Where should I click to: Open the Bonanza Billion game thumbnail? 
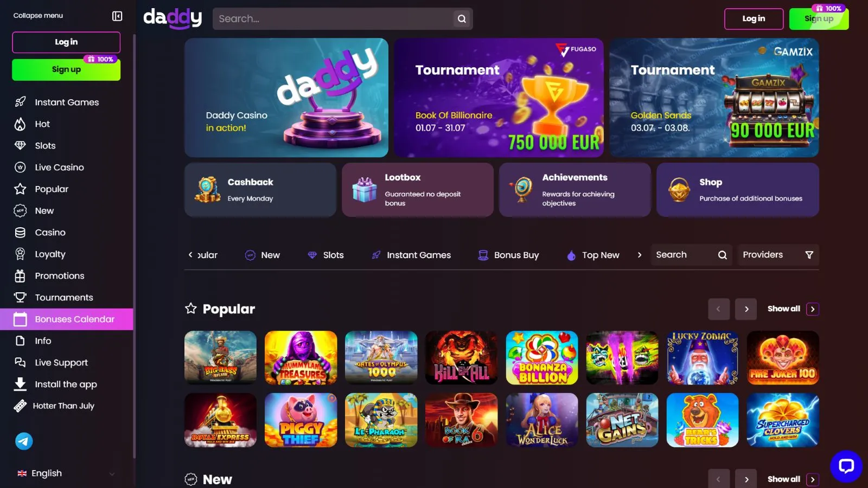542,358
